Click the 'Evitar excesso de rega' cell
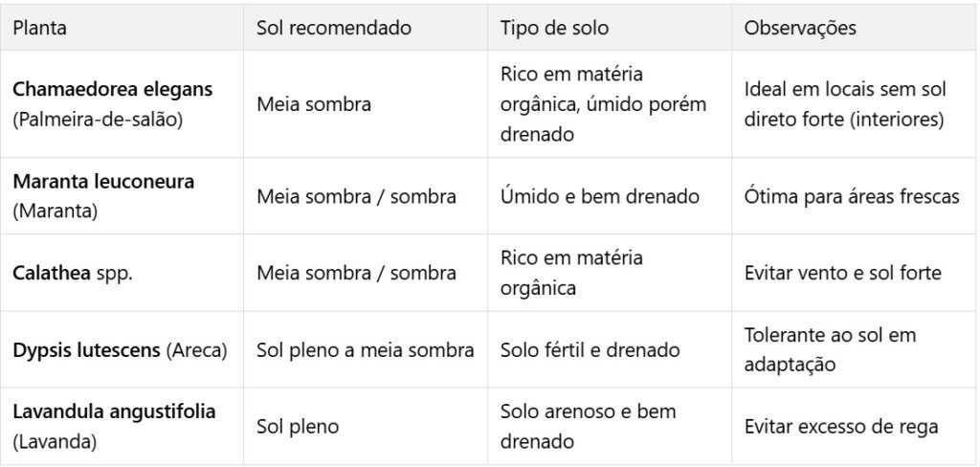 click(840, 427)
